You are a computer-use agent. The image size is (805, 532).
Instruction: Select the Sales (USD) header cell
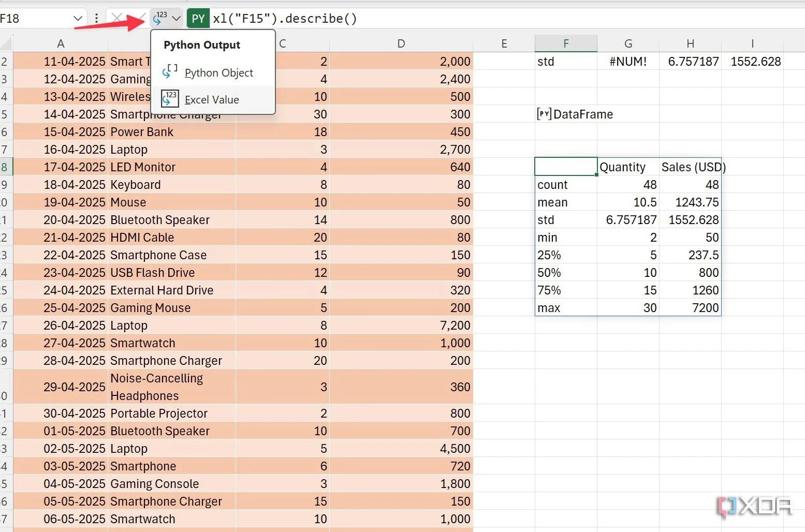(690, 167)
